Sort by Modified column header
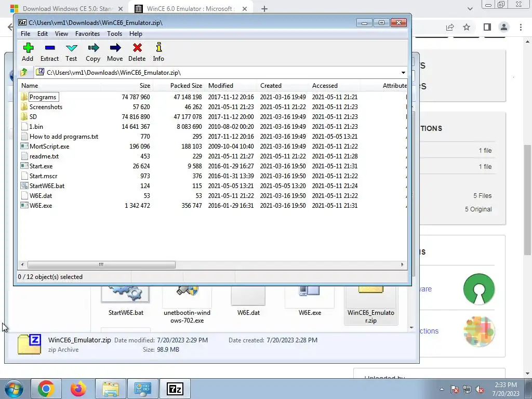The height and width of the screenshot is (399, 532). (231, 86)
